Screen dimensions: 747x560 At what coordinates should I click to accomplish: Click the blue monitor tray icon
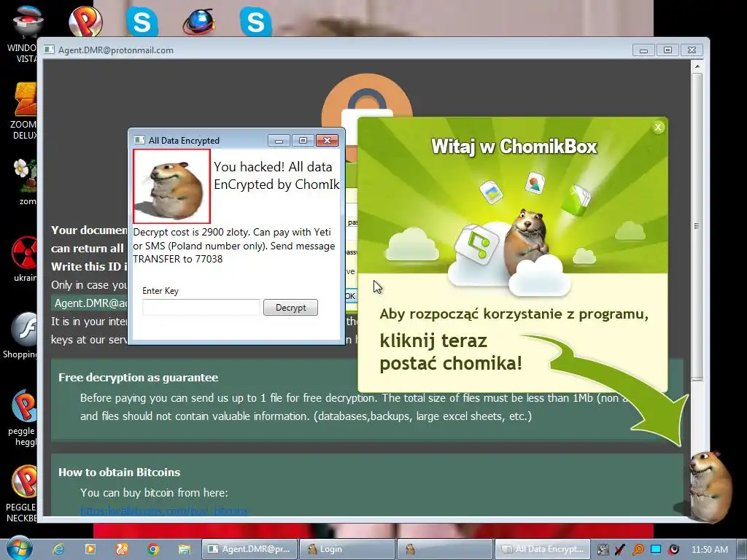(x=656, y=549)
